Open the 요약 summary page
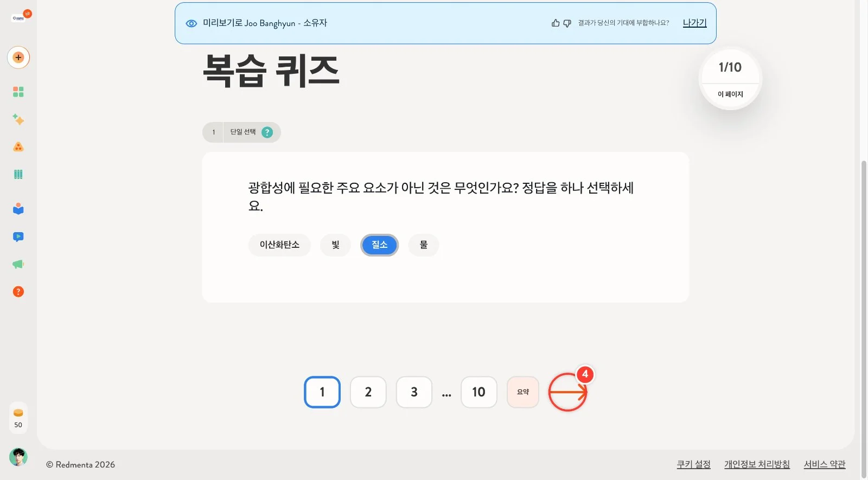 point(523,392)
